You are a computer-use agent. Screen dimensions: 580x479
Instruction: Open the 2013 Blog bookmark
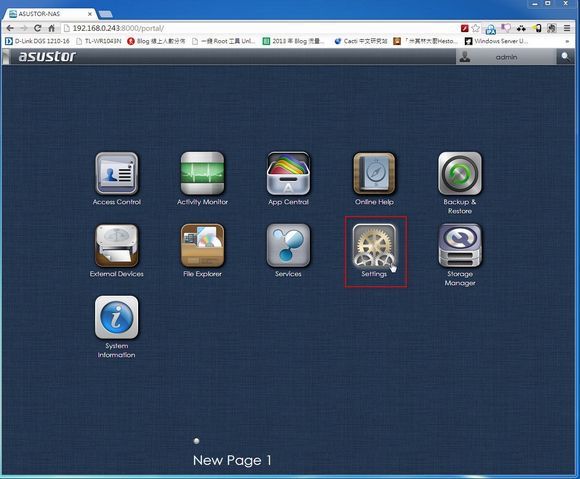pos(293,41)
